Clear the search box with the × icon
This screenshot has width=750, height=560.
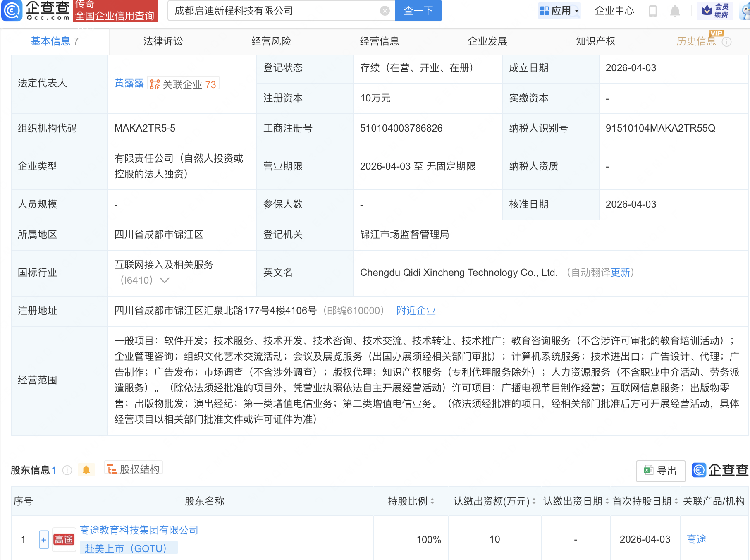pyautogui.click(x=385, y=11)
